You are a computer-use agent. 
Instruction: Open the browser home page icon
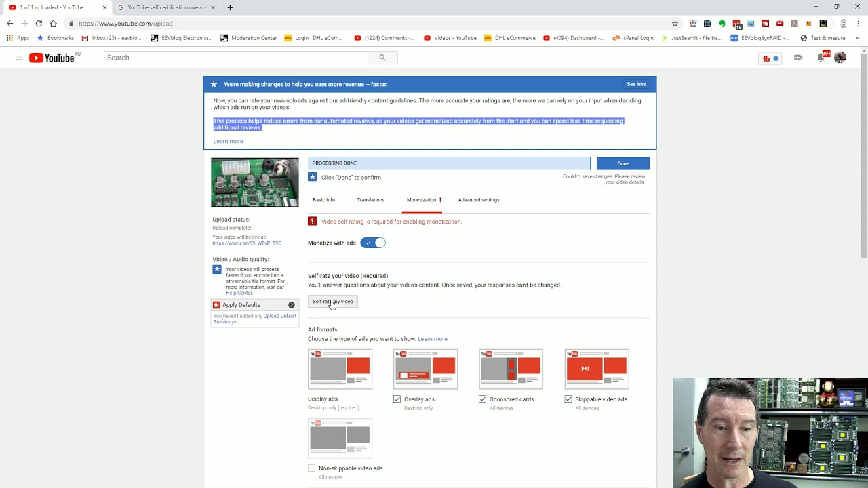[53, 23]
